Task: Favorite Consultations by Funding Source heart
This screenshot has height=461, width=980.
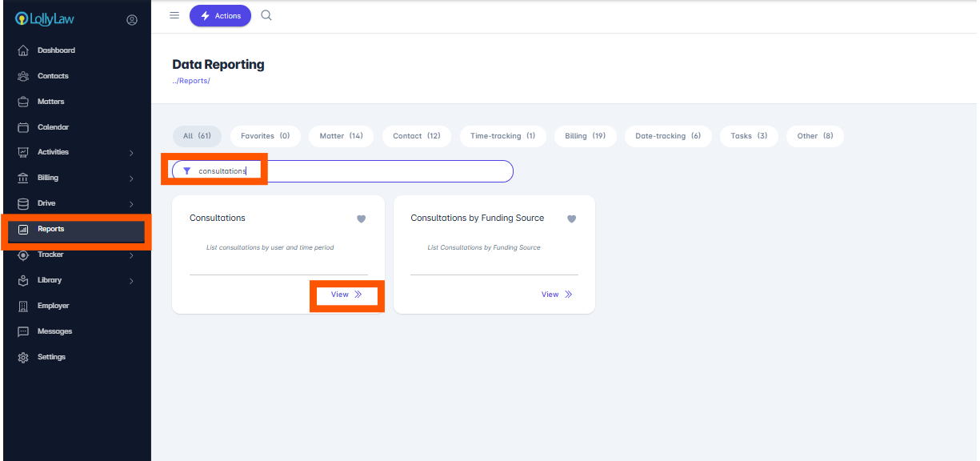Action: click(571, 218)
